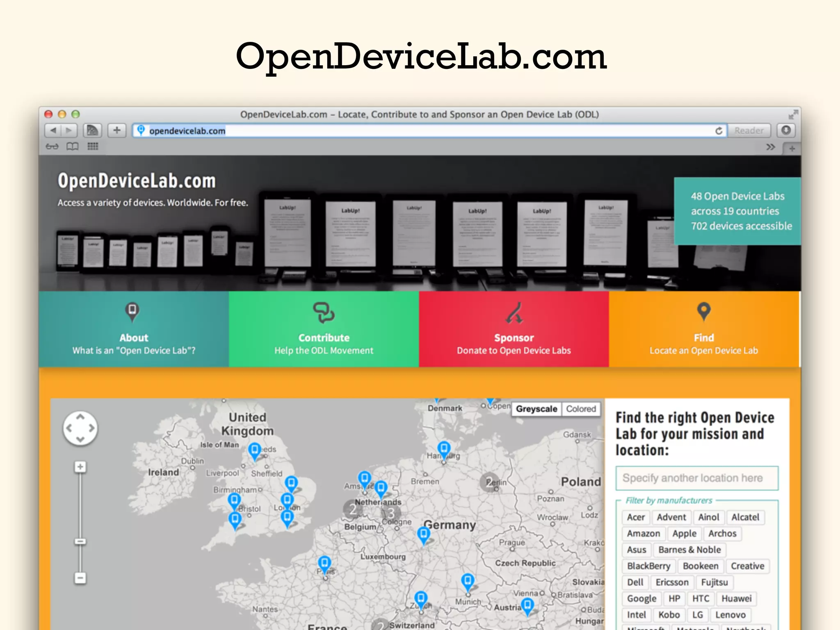840x630 pixels.
Task: Open the Bookmarks book icon
Action: [x=73, y=146]
